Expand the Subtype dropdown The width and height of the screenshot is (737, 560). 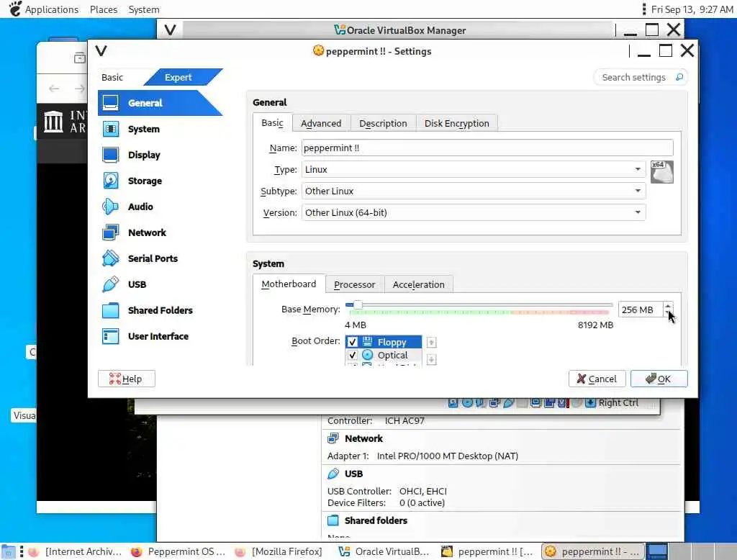tap(638, 191)
